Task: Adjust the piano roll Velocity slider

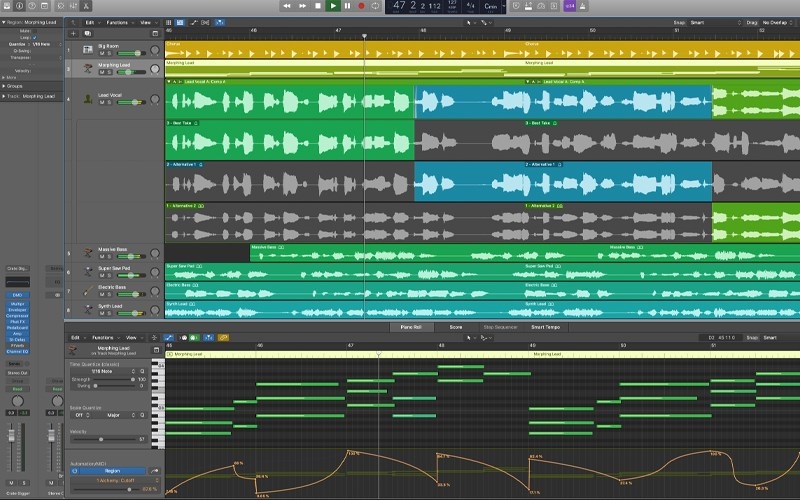Action: pos(102,439)
